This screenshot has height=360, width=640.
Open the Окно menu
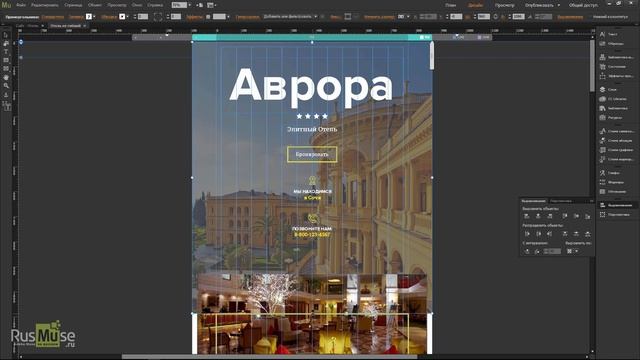(x=137, y=5)
